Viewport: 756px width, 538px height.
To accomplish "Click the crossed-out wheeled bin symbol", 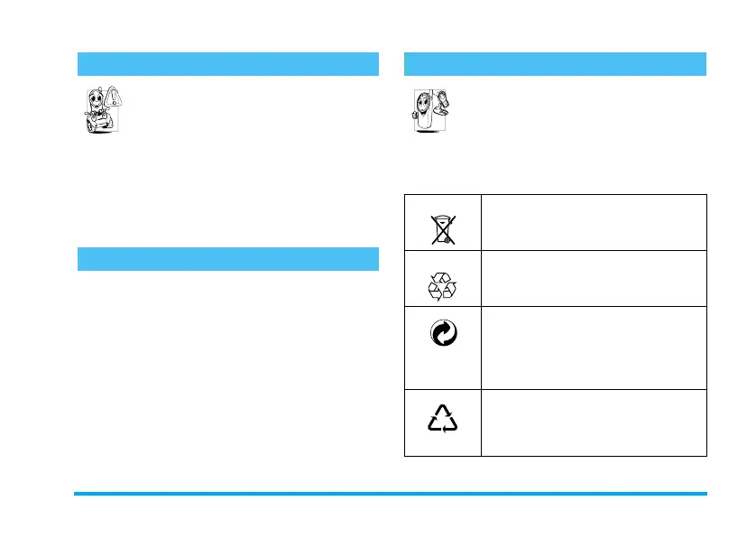I will click(x=443, y=229).
